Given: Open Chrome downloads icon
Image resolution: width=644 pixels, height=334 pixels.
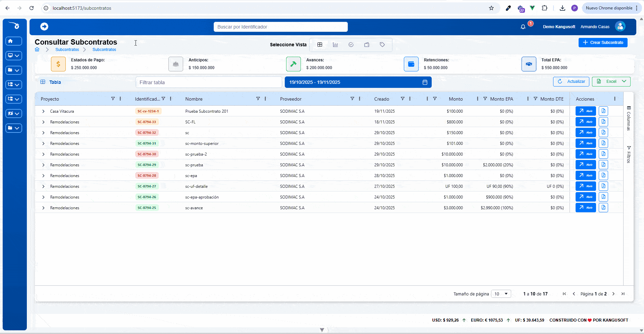Looking at the screenshot, I should coord(562,8).
